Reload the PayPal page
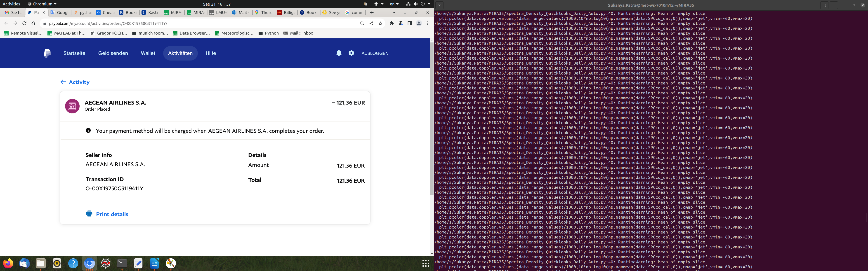The height and width of the screenshot is (271, 868). tap(24, 23)
